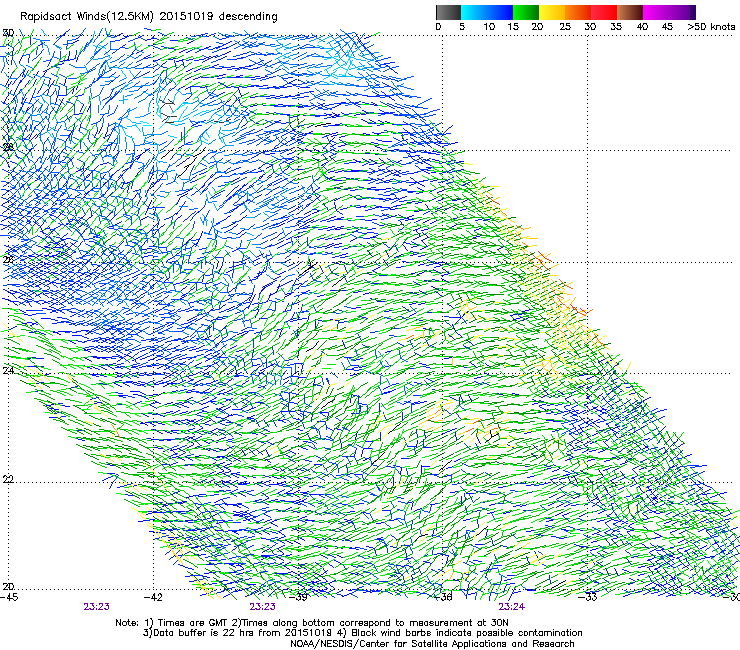Image resolution: width=740 pixels, height=650 pixels.
Task: Click the dark purple >50 knots color
Action: [693, 12]
